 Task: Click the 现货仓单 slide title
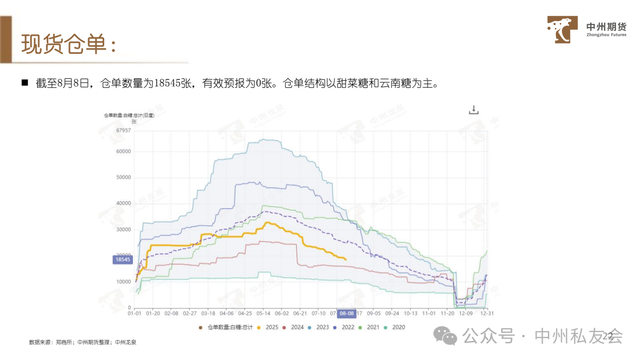click(68, 45)
